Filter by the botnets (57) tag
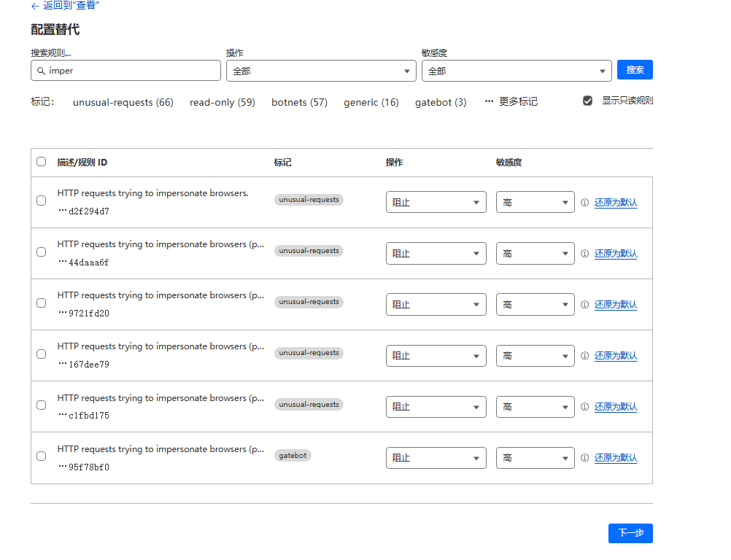The width and height of the screenshot is (731, 560). click(x=299, y=102)
